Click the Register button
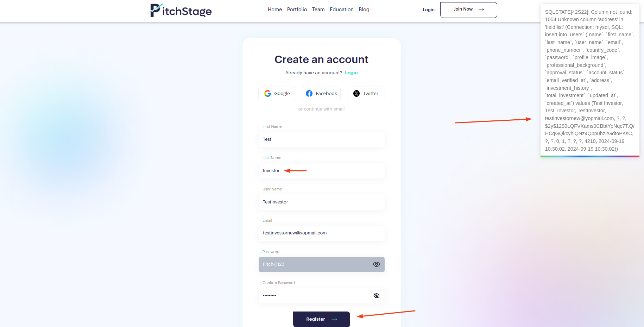Image resolution: width=644 pixels, height=327 pixels. (x=322, y=319)
